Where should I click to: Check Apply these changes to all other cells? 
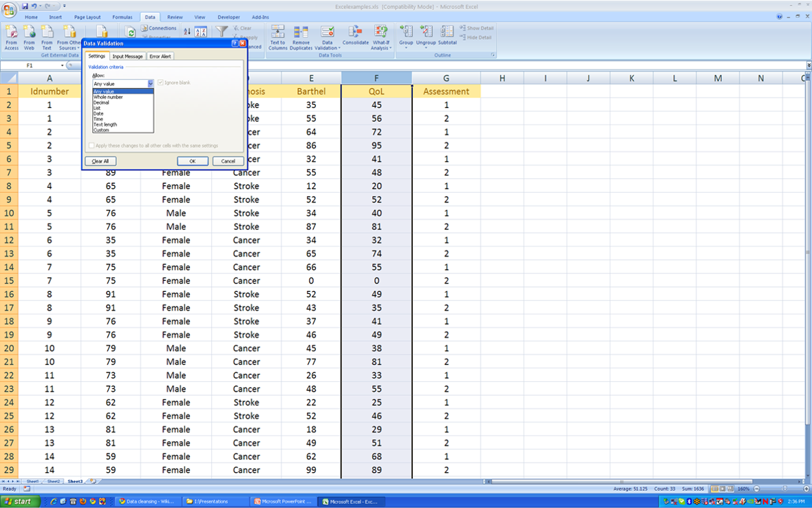pos(92,146)
